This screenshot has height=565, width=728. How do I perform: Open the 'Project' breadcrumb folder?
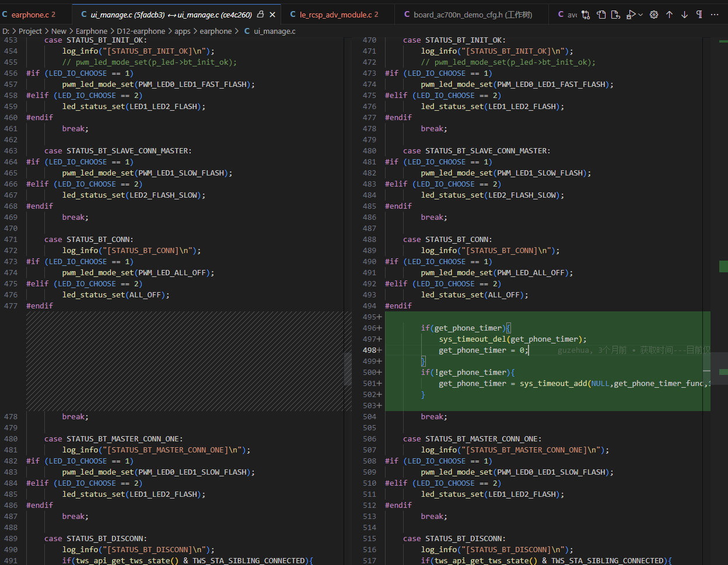[30, 31]
